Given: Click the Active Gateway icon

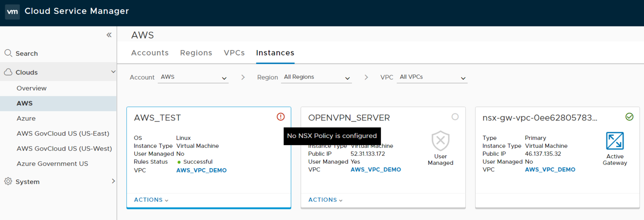Looking at the screenshot, I should coord(615,141).
